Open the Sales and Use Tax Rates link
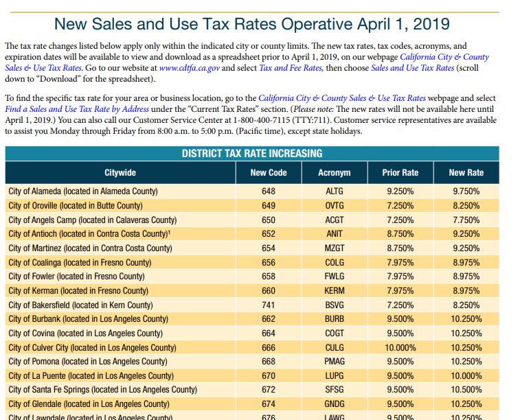This screenshot has height=420, width=520. (413, 68)
